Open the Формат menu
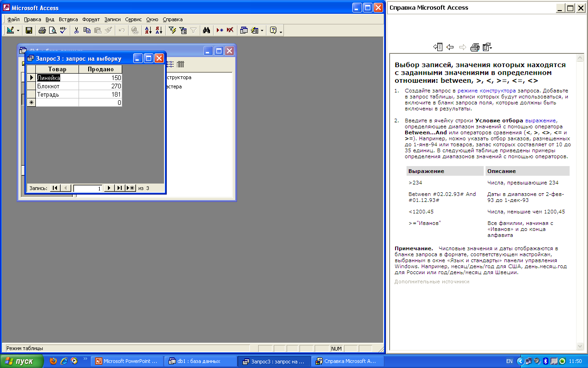The height and width of the screenshot is (368, 588). (x=91, y=19)
